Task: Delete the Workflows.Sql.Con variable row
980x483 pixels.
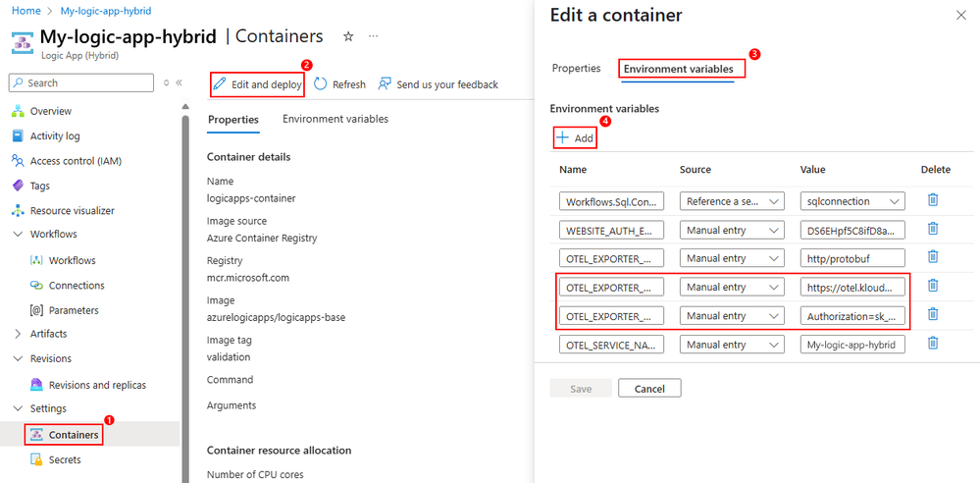Action: pos(933,200)
